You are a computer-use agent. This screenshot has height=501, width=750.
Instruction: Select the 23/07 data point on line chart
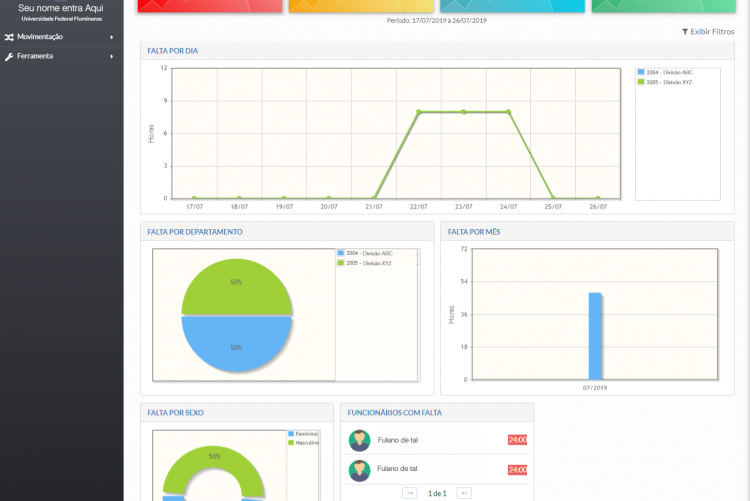tap(463, 112)
